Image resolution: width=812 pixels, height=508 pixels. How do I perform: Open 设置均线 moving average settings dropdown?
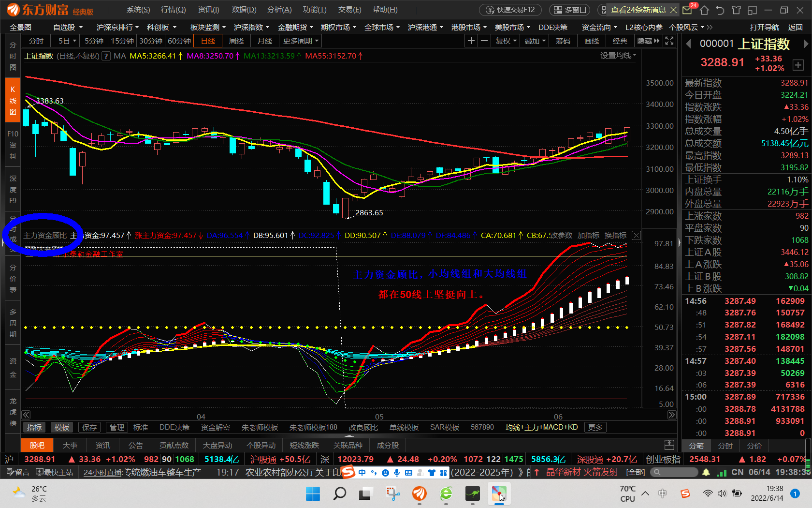[x=618, y=56]
